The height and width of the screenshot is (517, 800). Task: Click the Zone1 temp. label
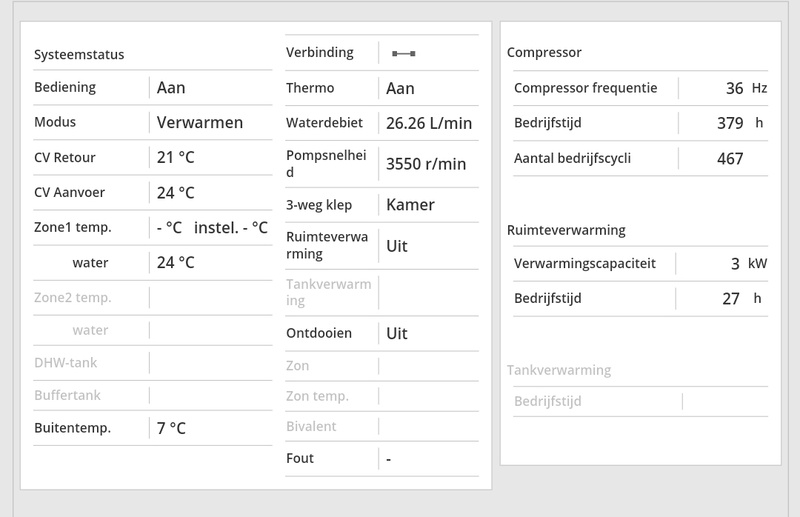pyautogui.click(x=73, y=227)
